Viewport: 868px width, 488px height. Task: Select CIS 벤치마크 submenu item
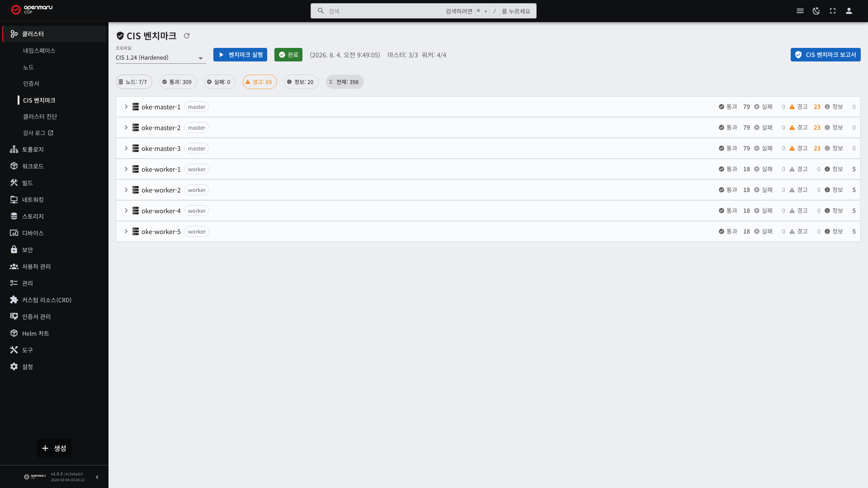coord(39,100)
